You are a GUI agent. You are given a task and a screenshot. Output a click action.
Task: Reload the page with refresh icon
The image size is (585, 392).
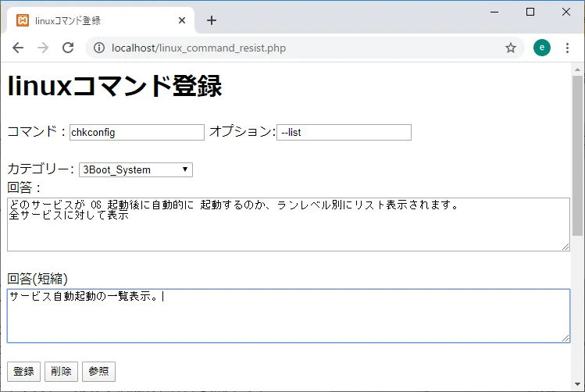[68, 48]
